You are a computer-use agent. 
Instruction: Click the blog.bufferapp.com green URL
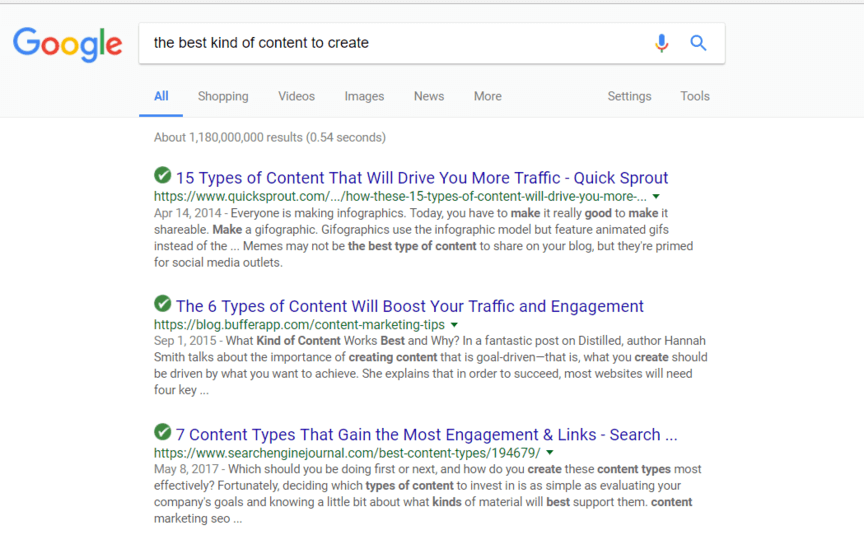pos(299,325)
